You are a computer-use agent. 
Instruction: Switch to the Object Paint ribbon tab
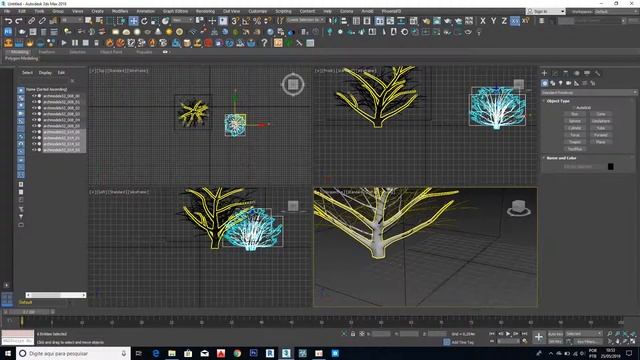pos(111,52)
